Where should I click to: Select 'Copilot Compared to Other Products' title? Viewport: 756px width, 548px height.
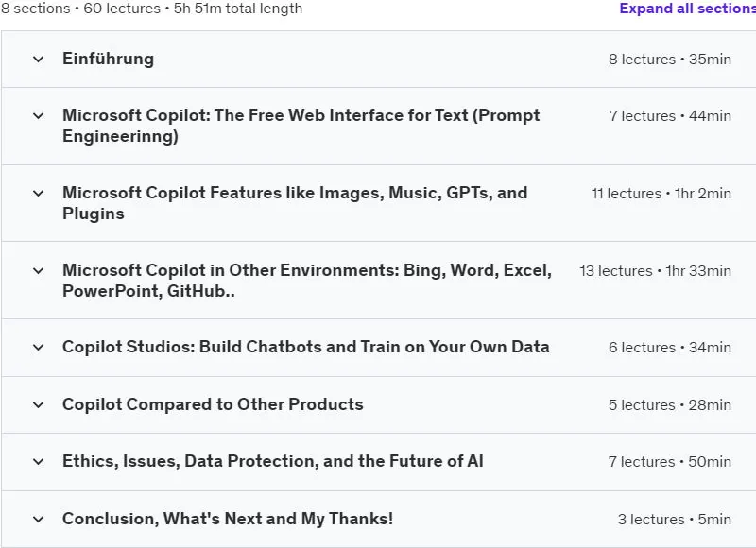click(213, 404)
